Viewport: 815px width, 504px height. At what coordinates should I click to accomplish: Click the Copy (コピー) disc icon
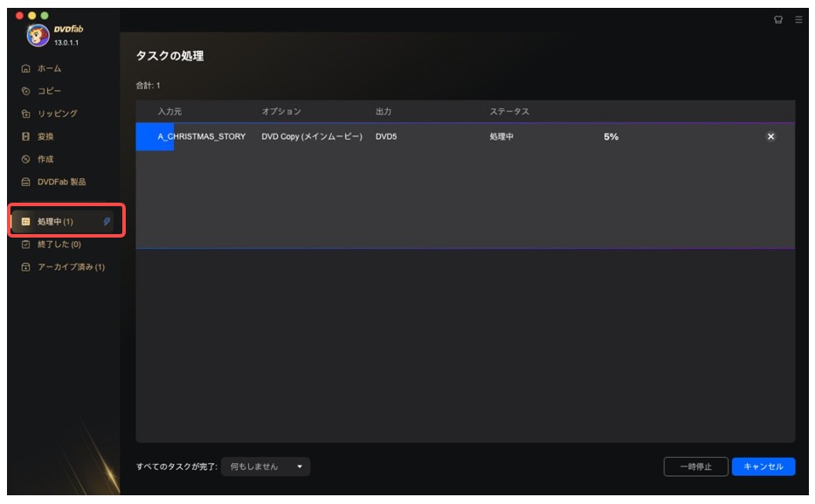25,91
